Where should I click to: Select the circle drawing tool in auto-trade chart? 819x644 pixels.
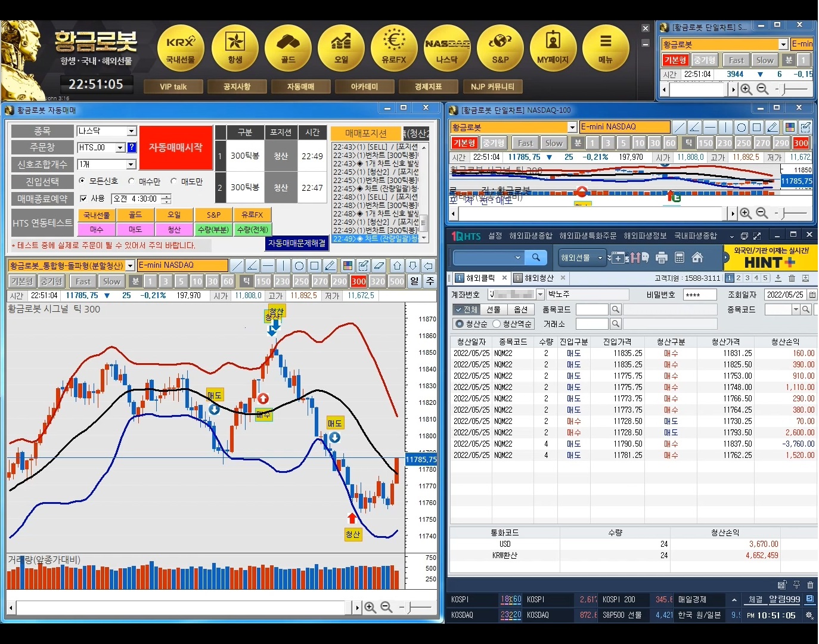(299, 265)
